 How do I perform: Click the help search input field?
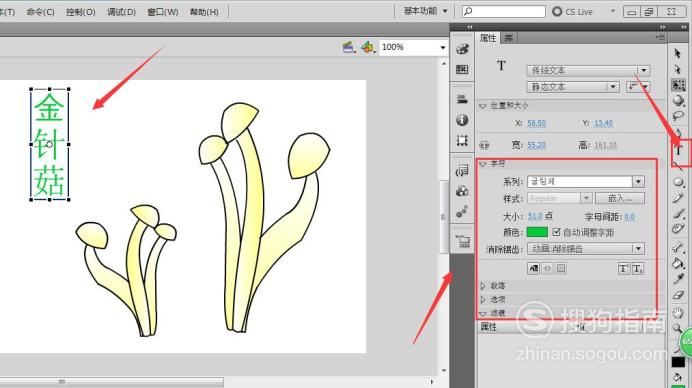tap(504, 11)
